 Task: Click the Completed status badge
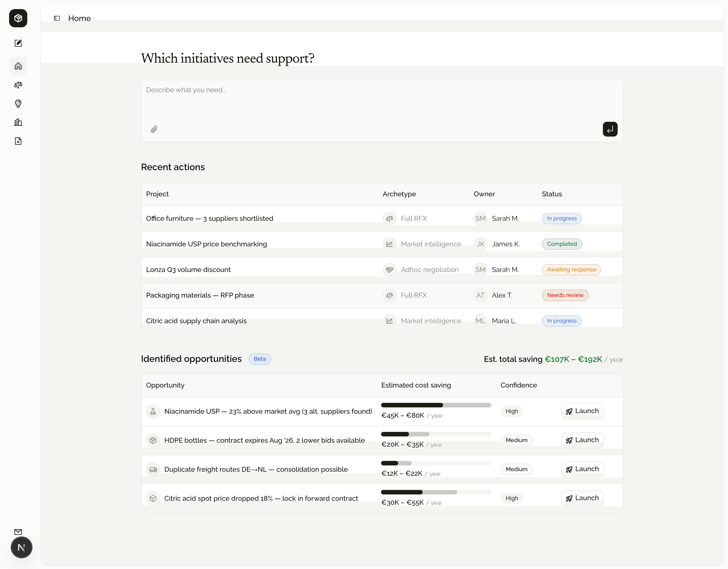pos(562,244)
